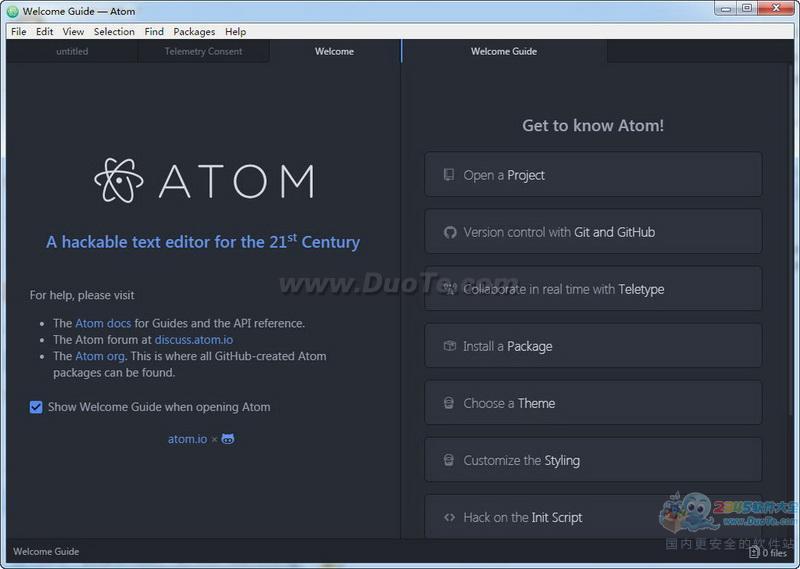Click the Get to know Atom! heading

click(593, 126)
